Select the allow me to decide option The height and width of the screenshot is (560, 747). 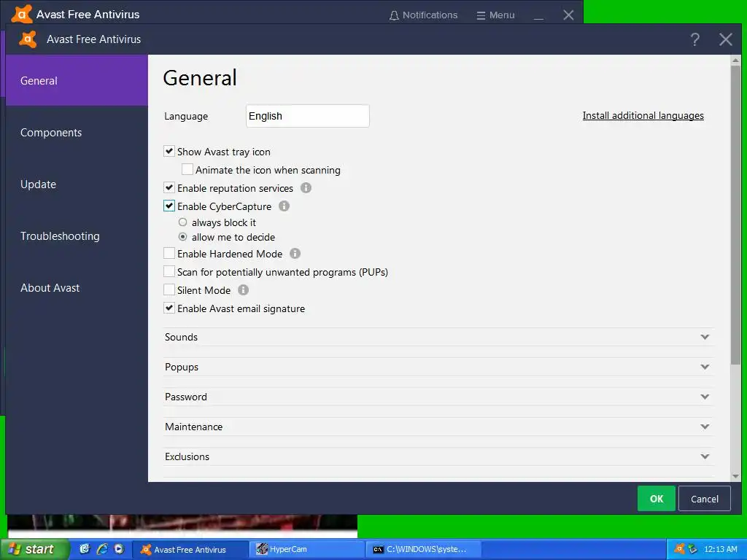pos(182,237)
